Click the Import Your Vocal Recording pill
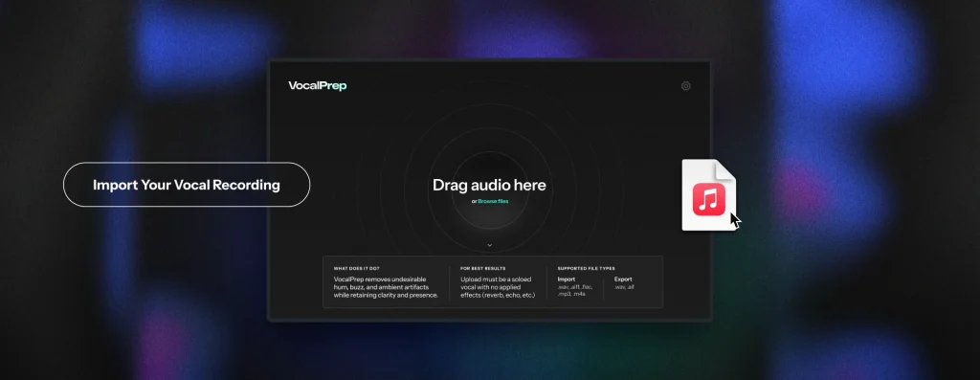This screenshot has height=380, width=980. (187, 185)
